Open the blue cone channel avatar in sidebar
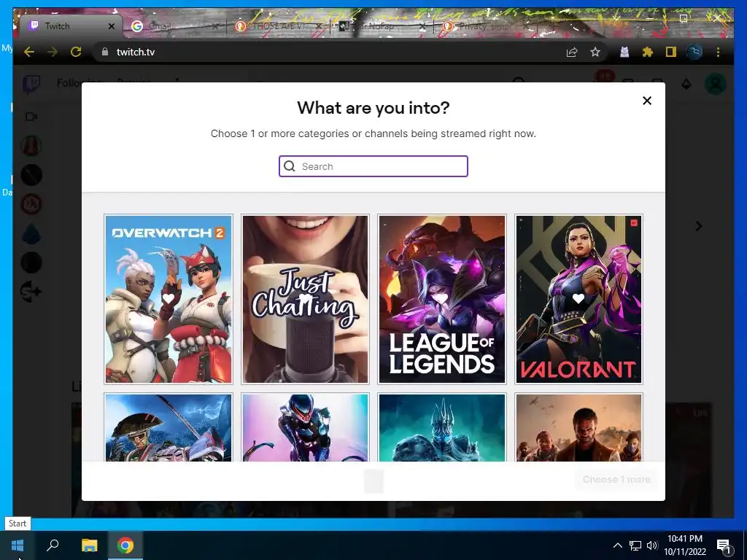The image size is (747, 560). coord(31,233)
